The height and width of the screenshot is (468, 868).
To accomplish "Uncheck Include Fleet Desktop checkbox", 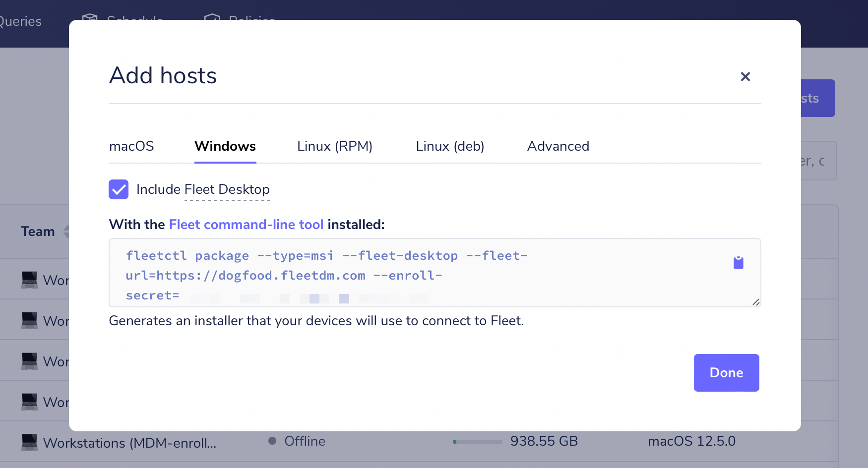I will coord(119,189).
